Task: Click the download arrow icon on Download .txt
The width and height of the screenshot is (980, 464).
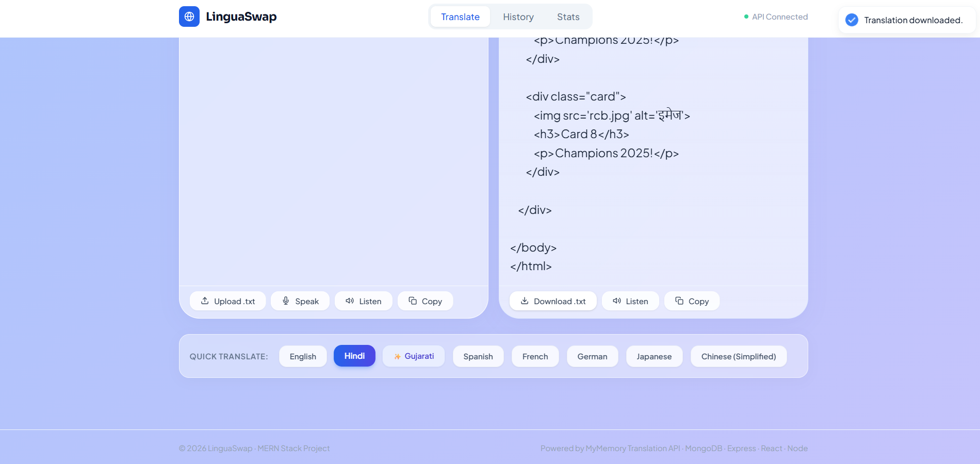Action: tap(525, 301)
